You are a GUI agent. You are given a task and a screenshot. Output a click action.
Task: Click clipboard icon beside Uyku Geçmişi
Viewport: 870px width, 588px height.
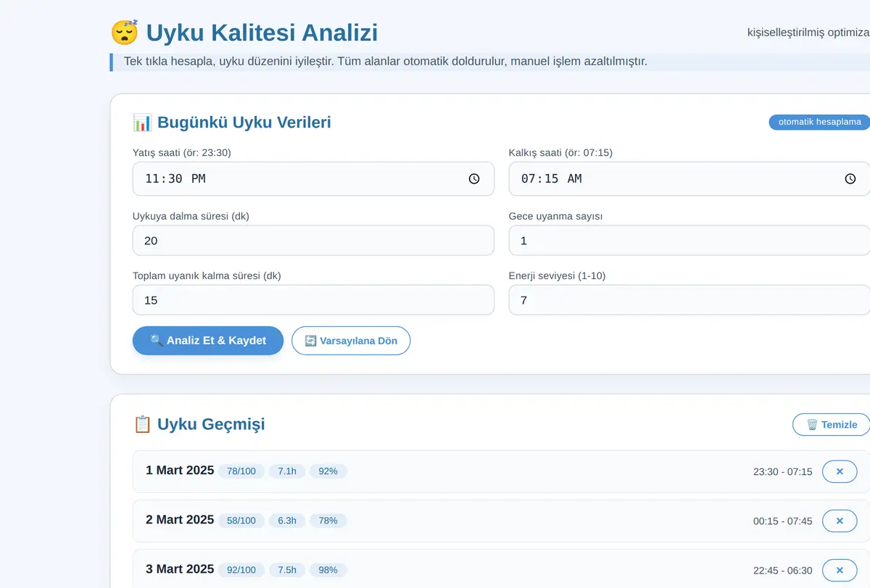pos(142,424)
